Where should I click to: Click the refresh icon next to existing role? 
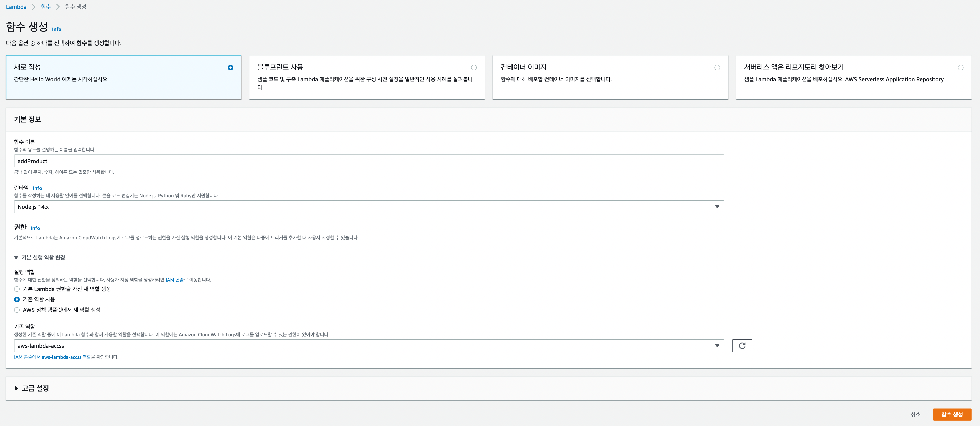tap(742, 346)
